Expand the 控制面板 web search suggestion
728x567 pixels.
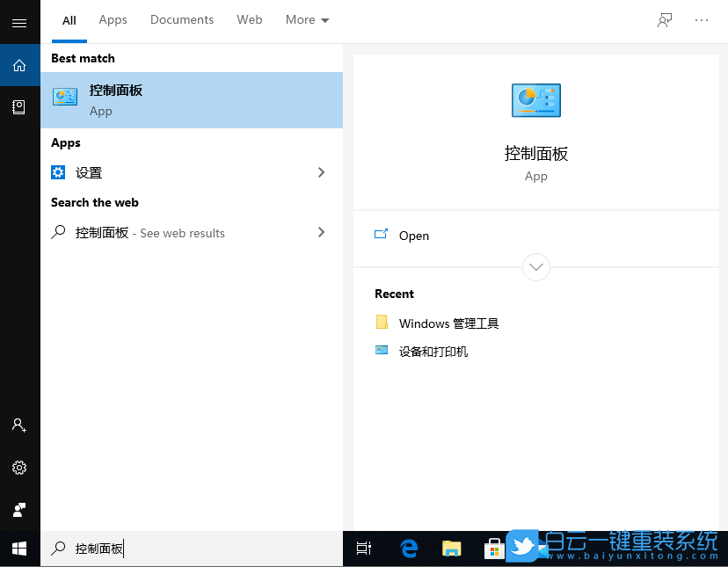click(x=321, y=232)
